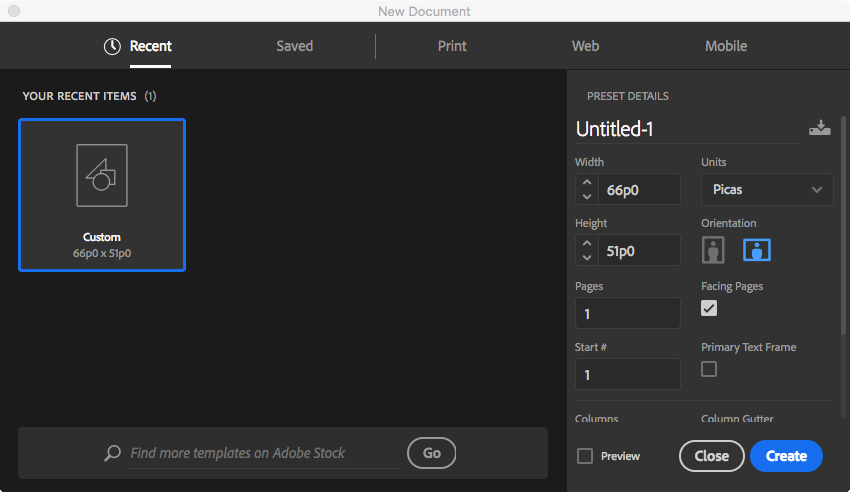Click the save document preset icon

819,128
